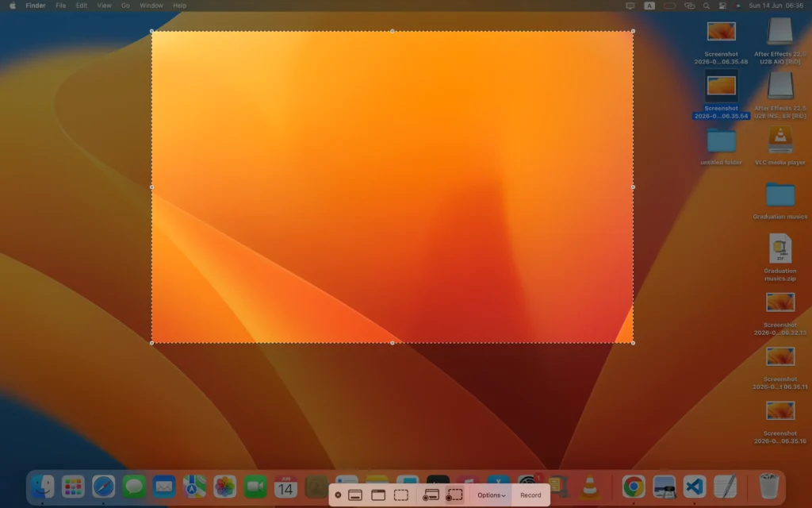This screenshot has width=812, height=508.
Task: Launch Safari from the Dock
Action: point(104,487)
